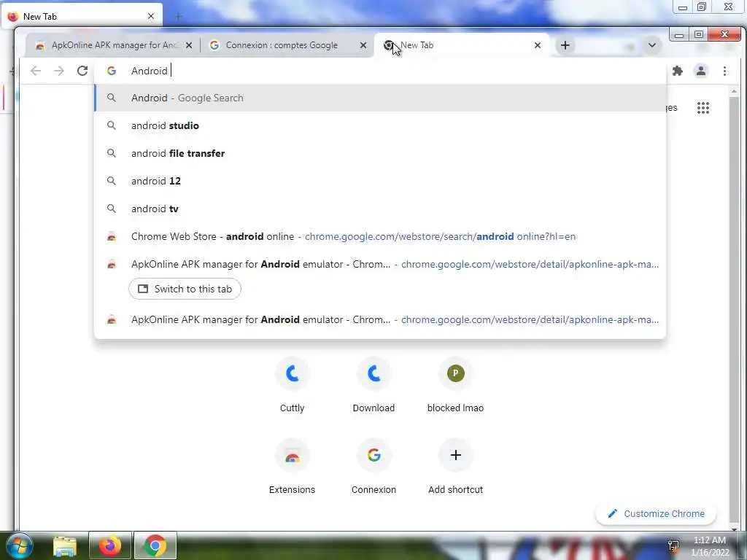This screenshot has width=747, height=560.
Task: Open the Extensions puzzle icon
Action: point(678,71)
